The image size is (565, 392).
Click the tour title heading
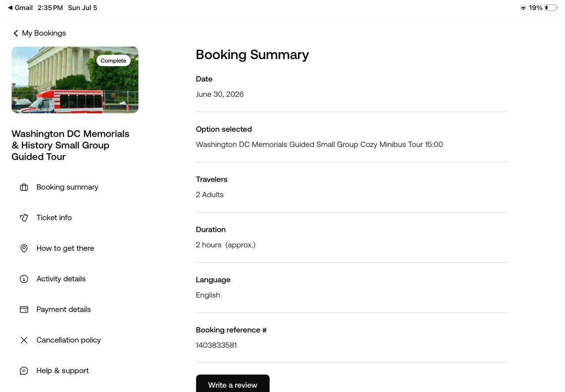(71, 145)
